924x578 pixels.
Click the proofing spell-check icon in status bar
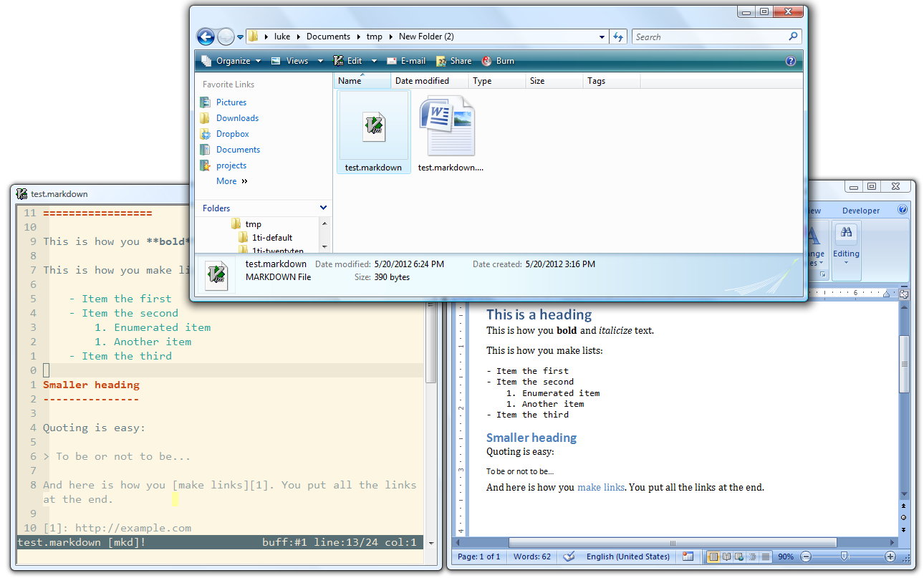pos(569,557)
